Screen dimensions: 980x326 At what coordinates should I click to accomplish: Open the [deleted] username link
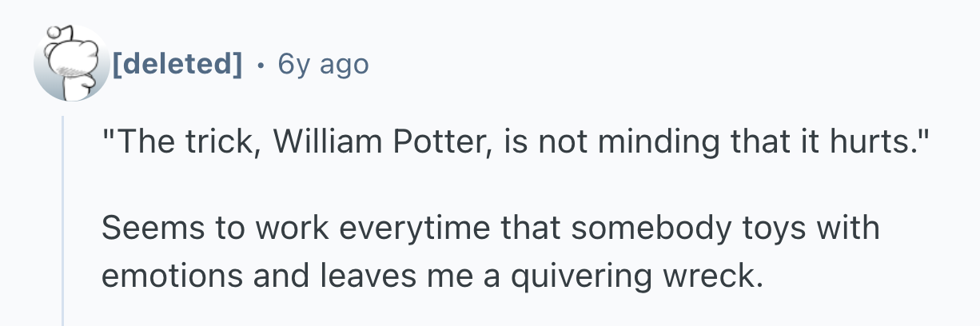coord(177,64)
